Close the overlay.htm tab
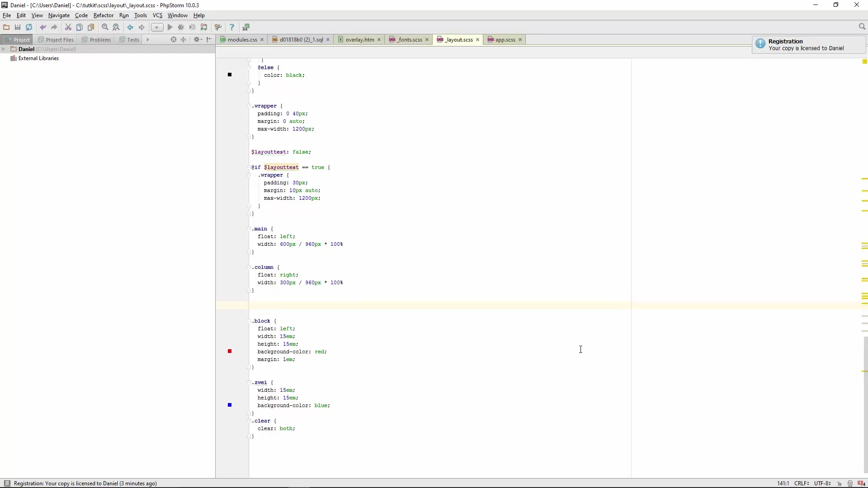The image size is (868, 488). 379,40
